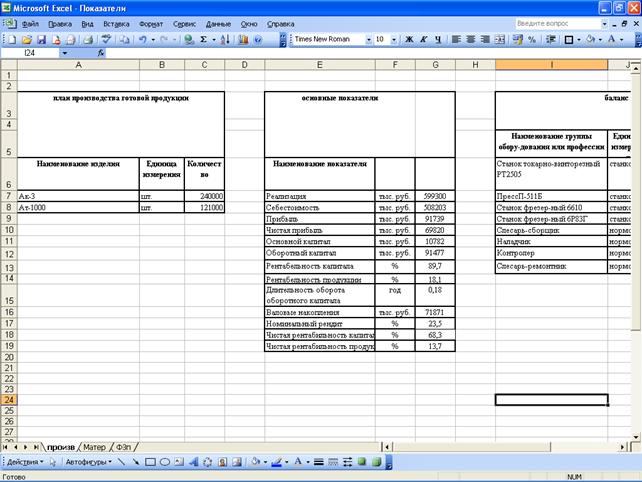Image resolution: width=642 pixels, height=482 pixels.
Task: Click the Font Color A in formatting toolbar
Action: point(612,39)
